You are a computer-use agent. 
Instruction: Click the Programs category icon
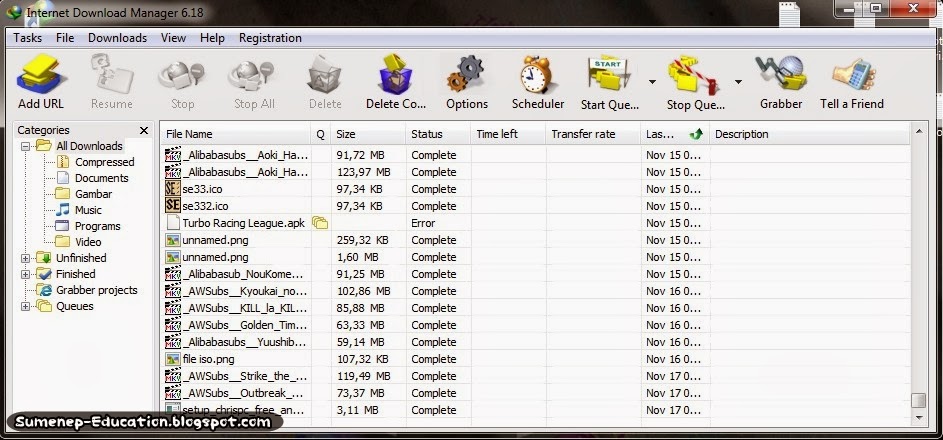coord(63,226)
